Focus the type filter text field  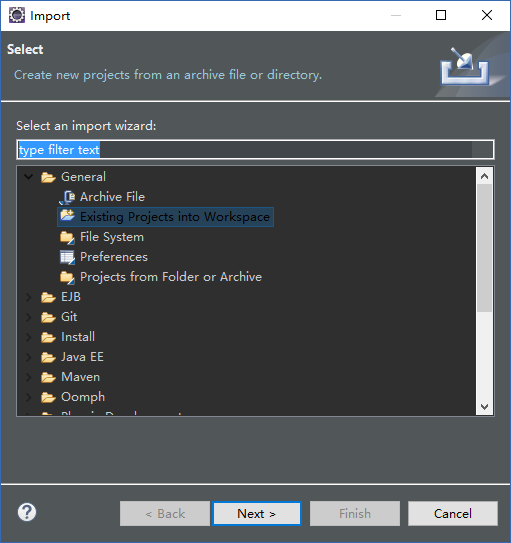click(255, 150)
